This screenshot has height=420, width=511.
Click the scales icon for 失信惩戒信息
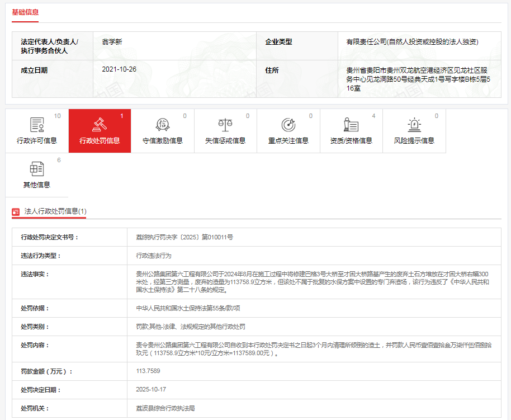click(225, 124)
